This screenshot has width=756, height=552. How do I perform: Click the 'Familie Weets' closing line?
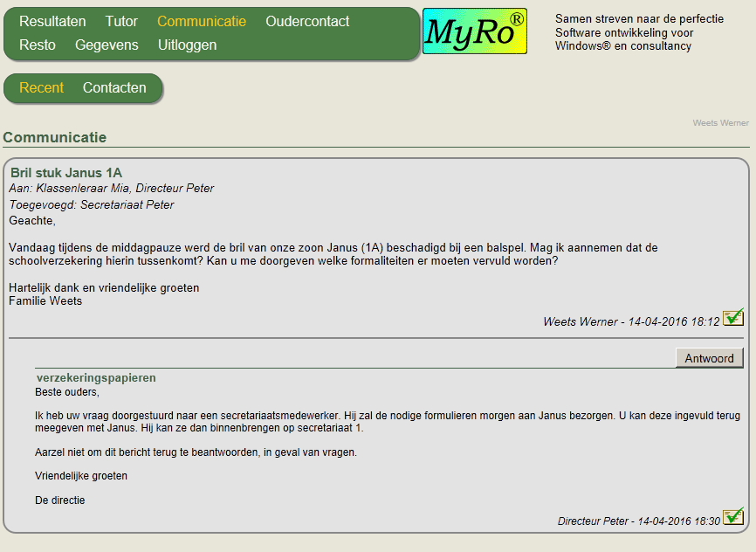[45, 301]
